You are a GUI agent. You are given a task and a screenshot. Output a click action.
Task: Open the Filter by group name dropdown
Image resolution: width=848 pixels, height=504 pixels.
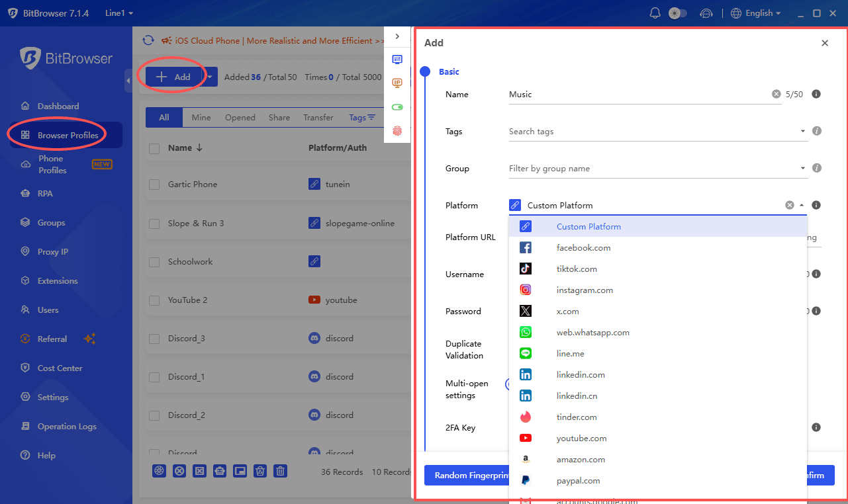pos(658,169)
